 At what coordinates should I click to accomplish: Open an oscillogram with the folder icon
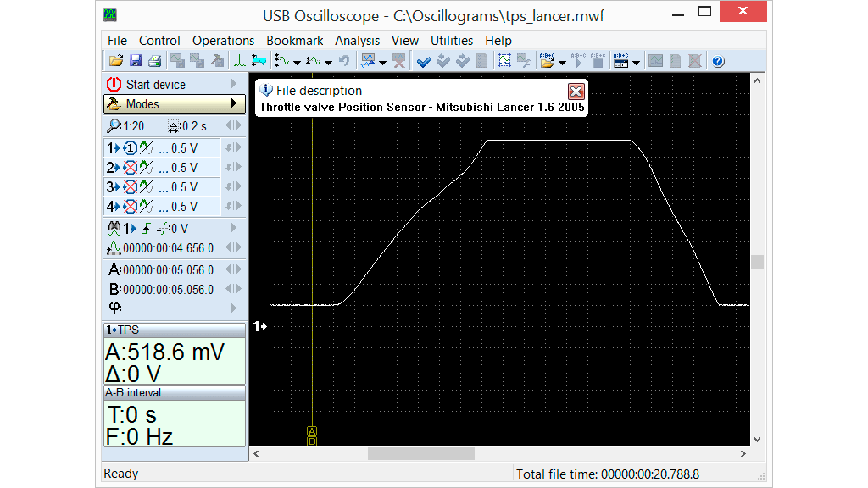click(115, 61)
